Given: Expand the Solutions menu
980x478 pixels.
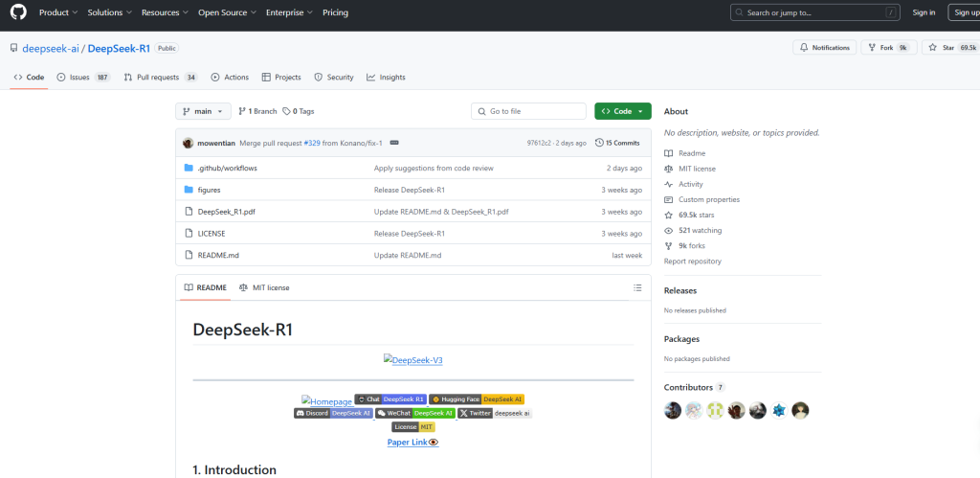Looking at the screenshot, I should click(109, 12).
